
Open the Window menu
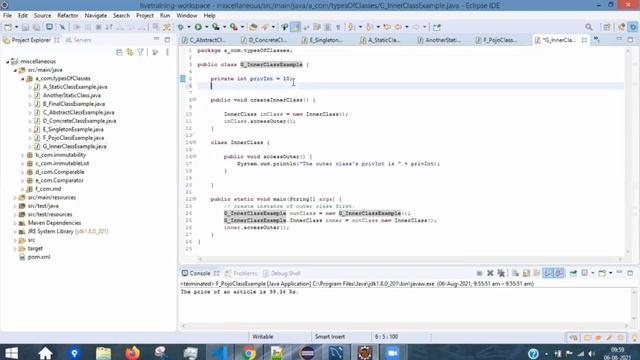(x=187, y=16)
